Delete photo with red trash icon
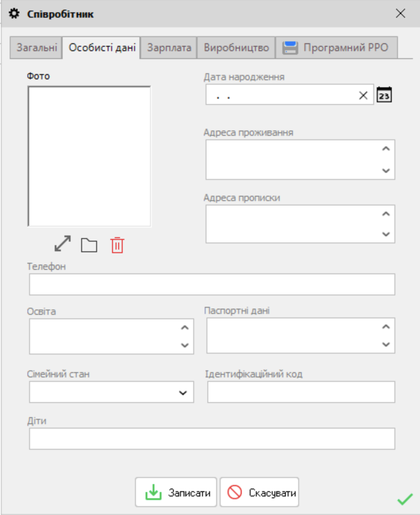 (x=117, y=245)
